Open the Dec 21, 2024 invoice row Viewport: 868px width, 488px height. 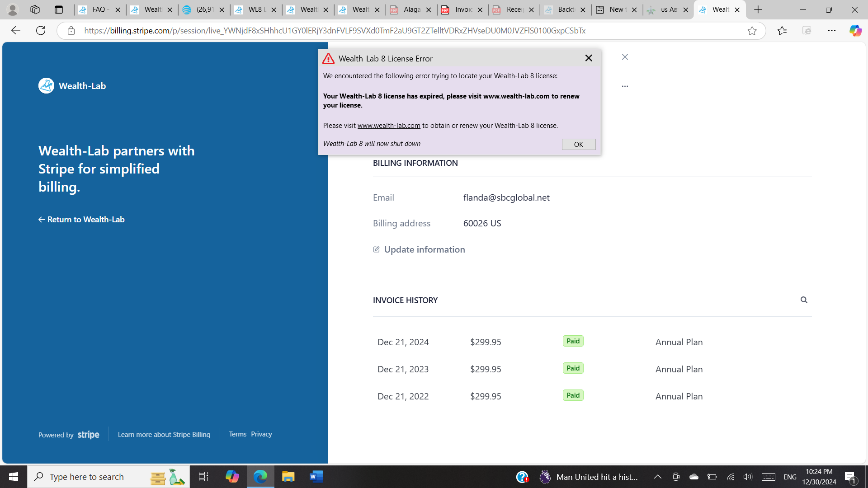592,342
